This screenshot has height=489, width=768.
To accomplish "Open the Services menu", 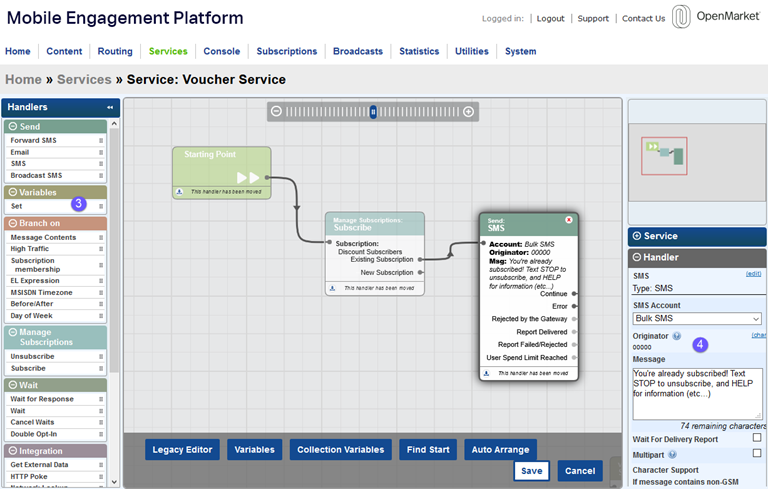I will (x=168, y=51).
